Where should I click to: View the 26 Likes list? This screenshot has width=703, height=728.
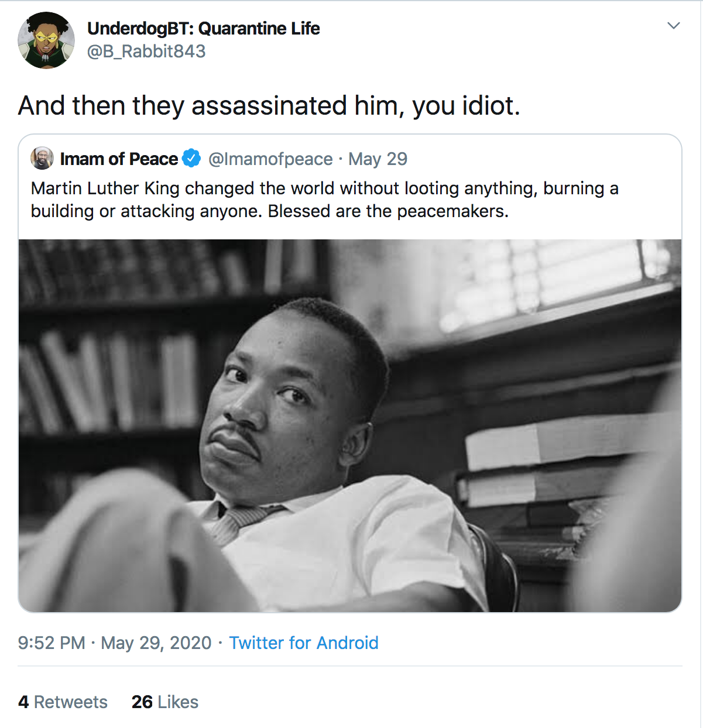165,702
